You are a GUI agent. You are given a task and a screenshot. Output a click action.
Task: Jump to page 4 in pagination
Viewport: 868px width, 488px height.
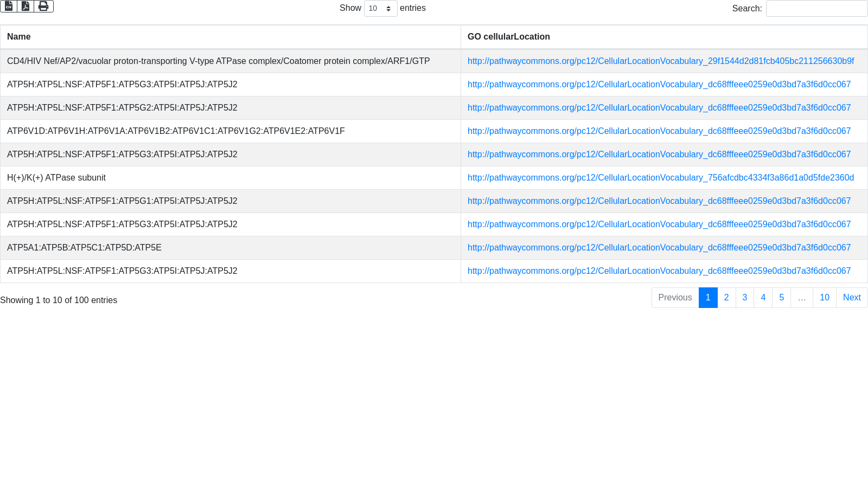click(x=763, y=298)
